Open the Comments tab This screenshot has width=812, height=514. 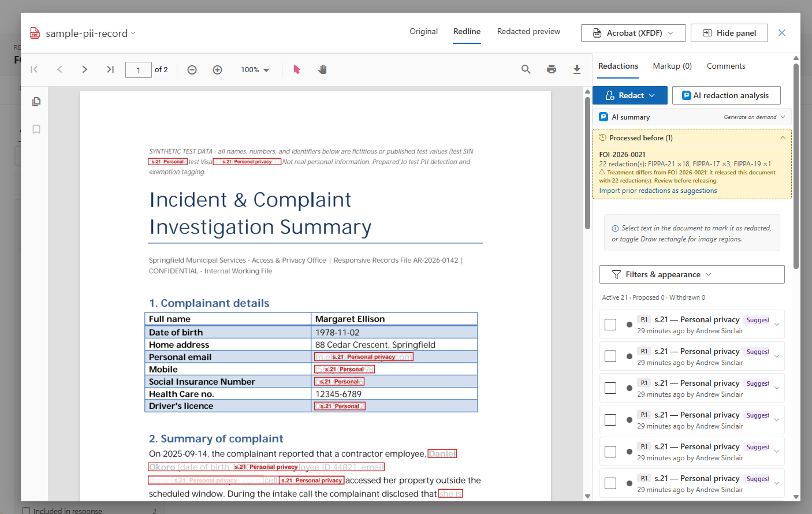pyautogui.click(x=726, y=66)
